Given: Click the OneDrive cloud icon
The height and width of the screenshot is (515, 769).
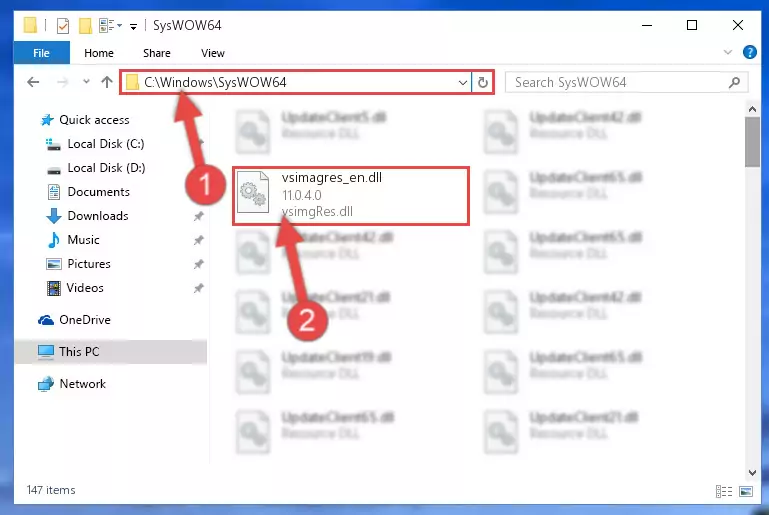Looking at the screenshot, I should 46,320.
